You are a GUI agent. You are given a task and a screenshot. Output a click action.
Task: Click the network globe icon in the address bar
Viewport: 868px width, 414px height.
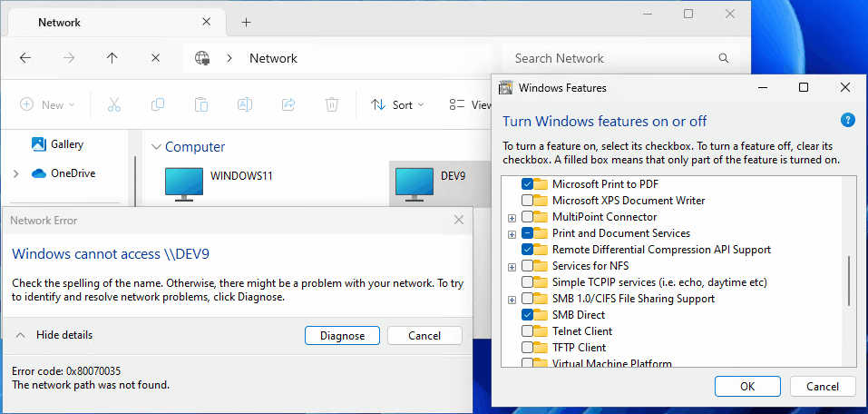point(202,58)
